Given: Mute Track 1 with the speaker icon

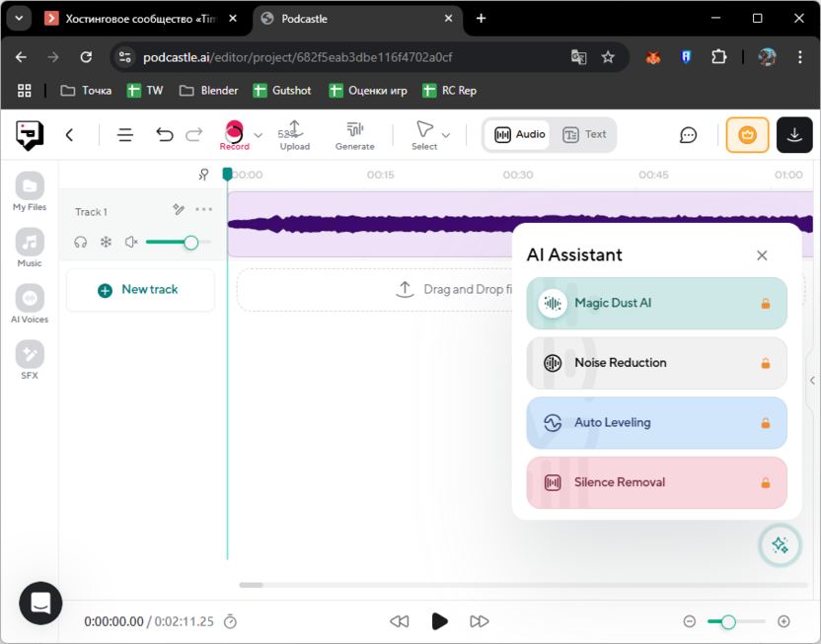Looking at the screenshot, I should 131,243.
